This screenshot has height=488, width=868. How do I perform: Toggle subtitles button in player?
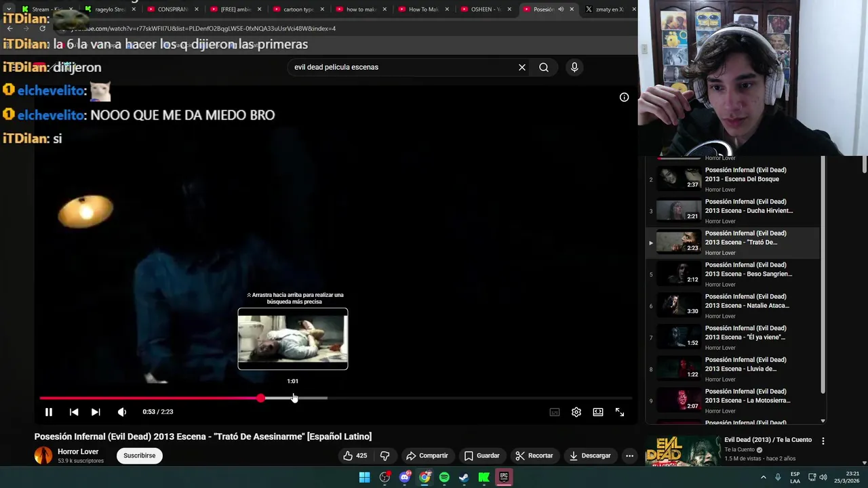click(555, 412)
